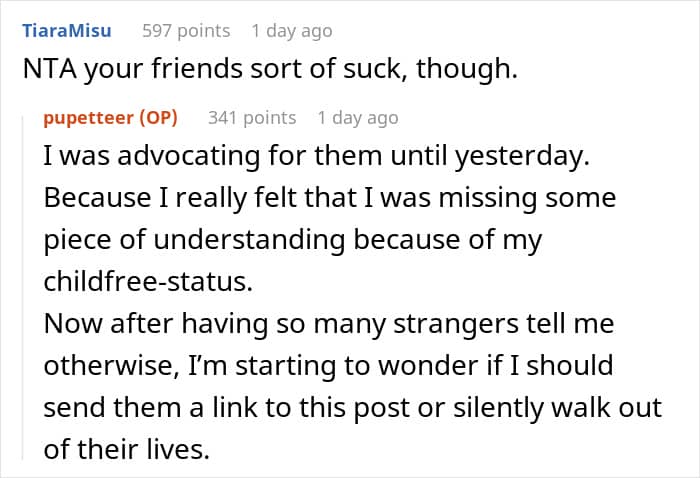Click the 597 points score
Viewport: 700px width, 478px height.
tap(186, 31)
